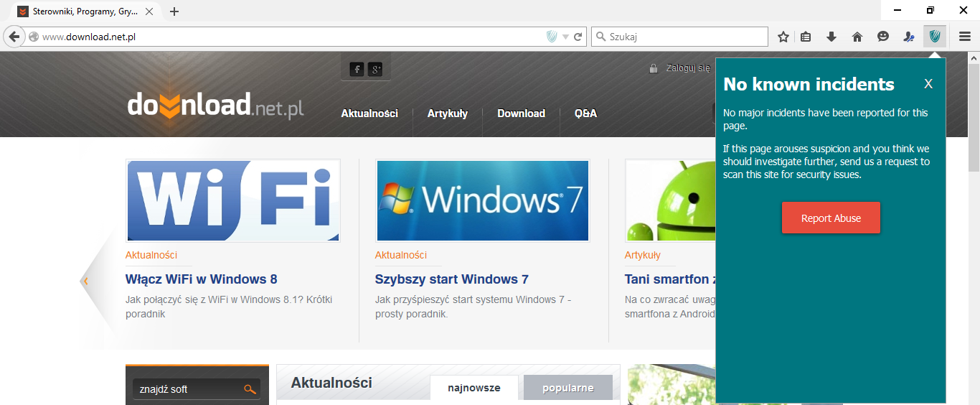The width and height of the screenshot is (980, 405).
Task: Click the globe site identity icon
Action: pyautogui.click(x=33, y=37)
